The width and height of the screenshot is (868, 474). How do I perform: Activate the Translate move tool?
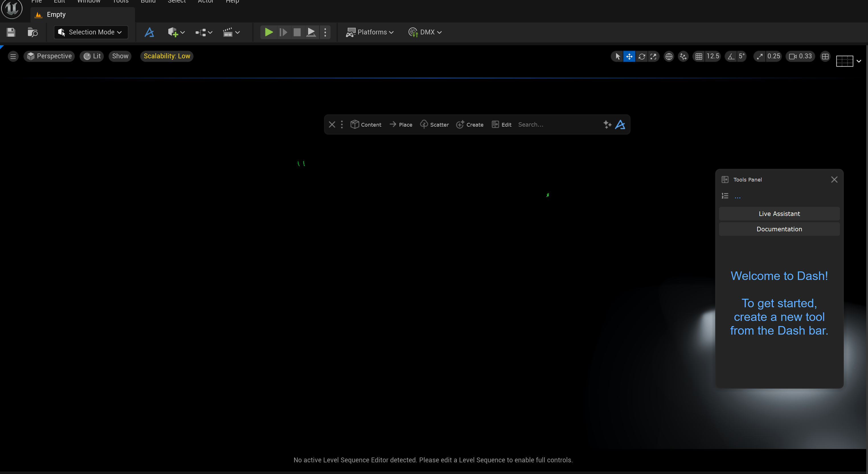(629, 57)
